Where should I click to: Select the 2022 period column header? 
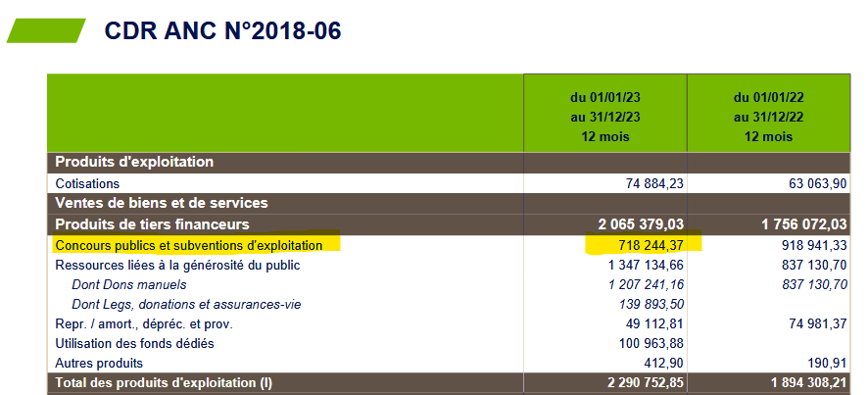click(769, 113)
